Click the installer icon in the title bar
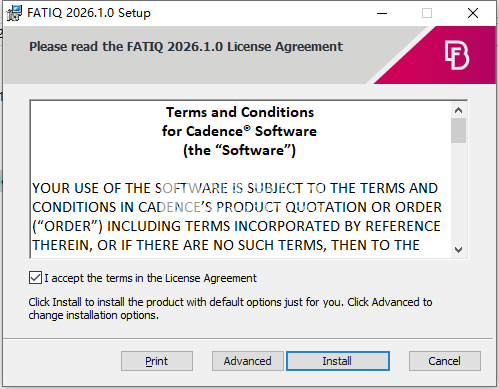The width and height of the screenshot is (499, 389). pyautogui.click(x=14, y=13)
